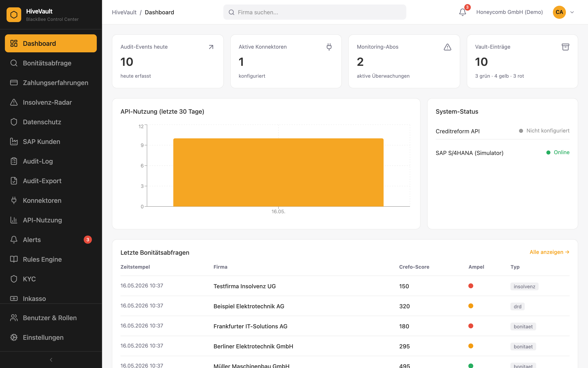
Task: Go to Zahlungserfahrungen
Action: (51, 83)
